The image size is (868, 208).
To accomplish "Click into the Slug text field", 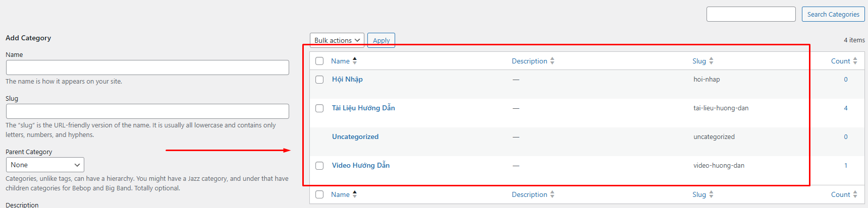I will [x=147, y=111].
